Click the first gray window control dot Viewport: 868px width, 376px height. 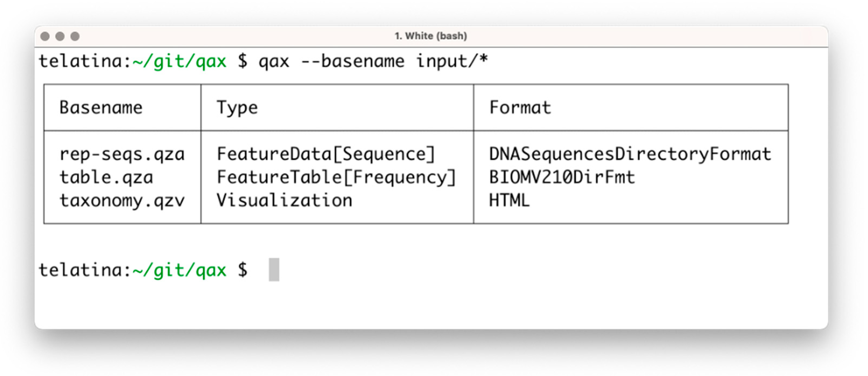(x=45, y=36)
